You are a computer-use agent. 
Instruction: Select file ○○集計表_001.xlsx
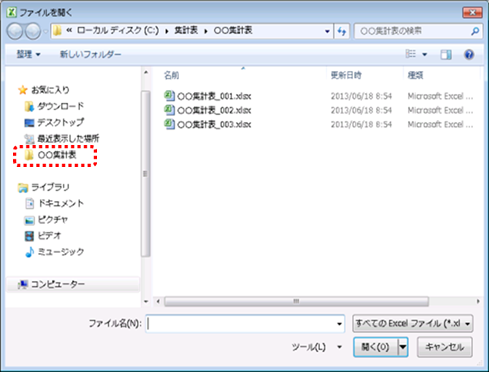[214, 96]
